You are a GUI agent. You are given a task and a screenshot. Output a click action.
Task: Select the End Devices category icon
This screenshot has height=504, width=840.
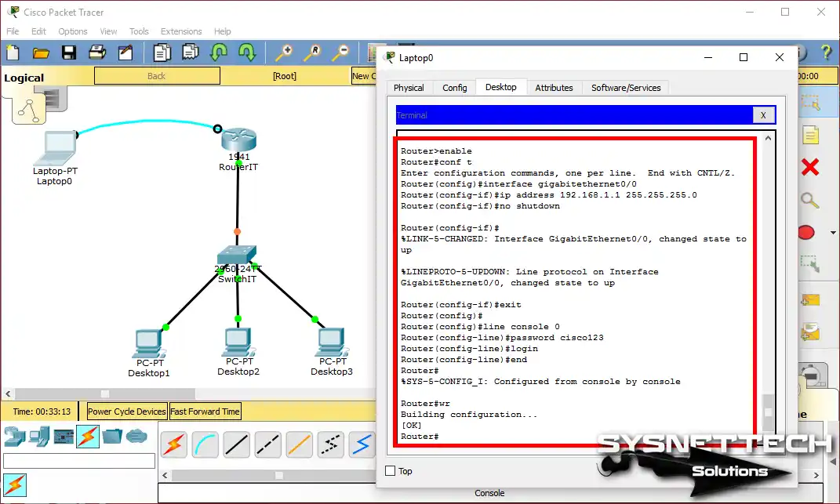[x=40, y=436]
